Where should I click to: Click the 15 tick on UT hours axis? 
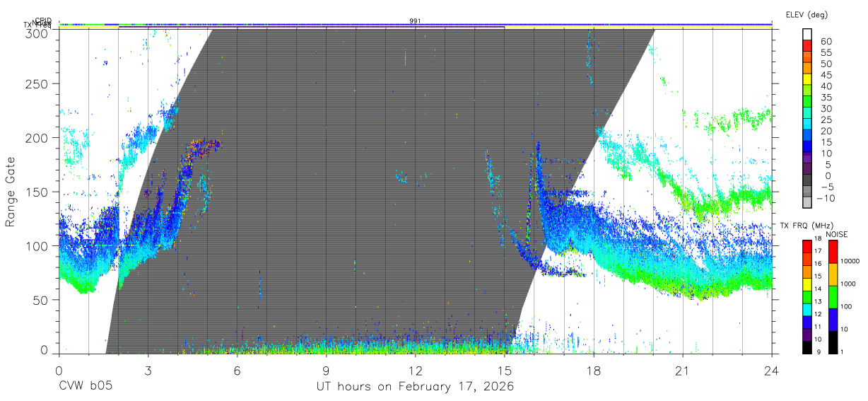pyautogui.click(x=504, y=371)
